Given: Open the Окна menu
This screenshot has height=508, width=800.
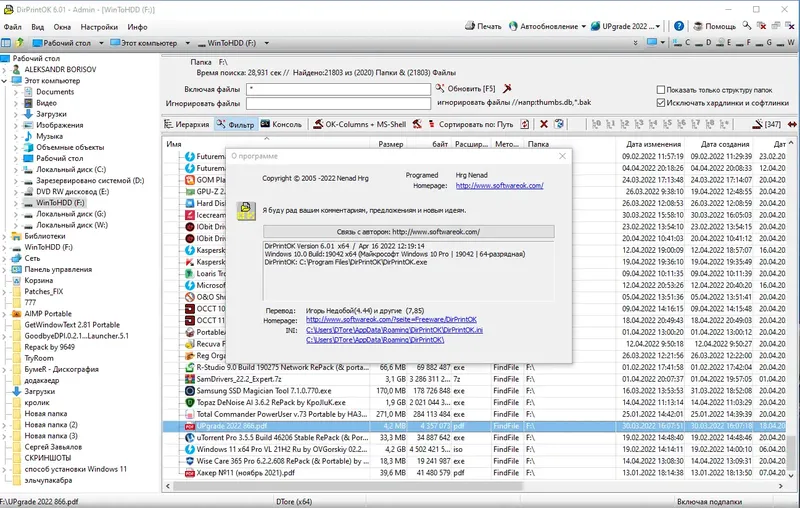Looking at the screenshot, I should (x=62, y=27).
